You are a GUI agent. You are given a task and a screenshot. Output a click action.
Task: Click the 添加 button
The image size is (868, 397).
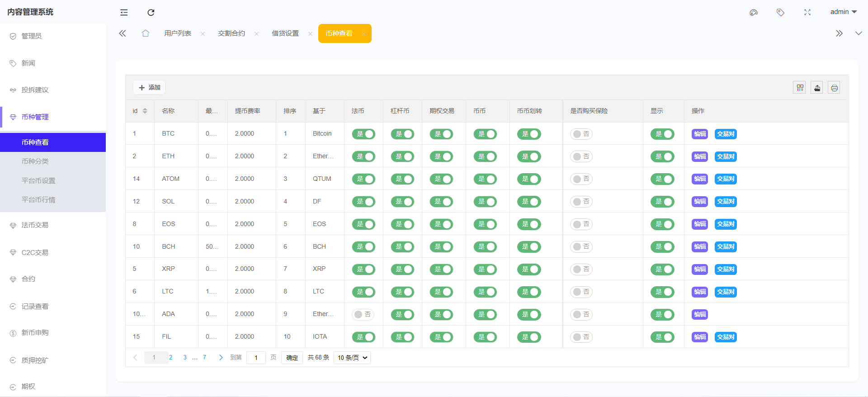click(149, 87)
